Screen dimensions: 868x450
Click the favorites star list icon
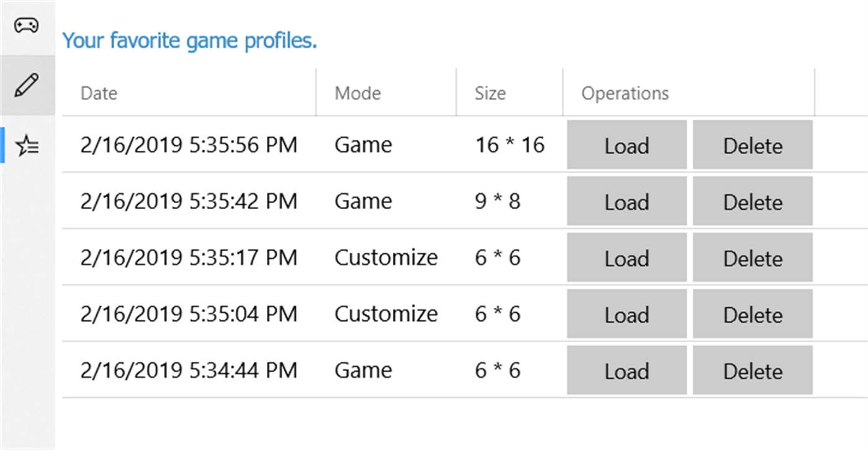point(27,146)
